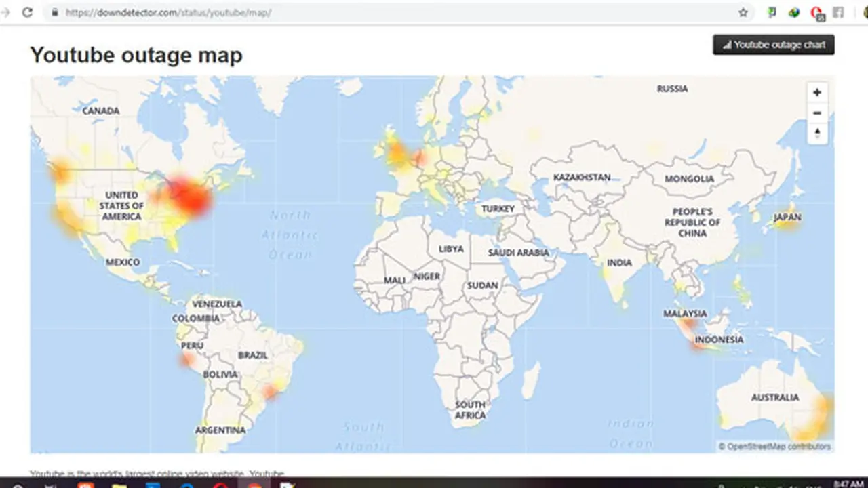
Task: Click the orange hotspot over the United Kingdom
Action: tap(397, 152)
